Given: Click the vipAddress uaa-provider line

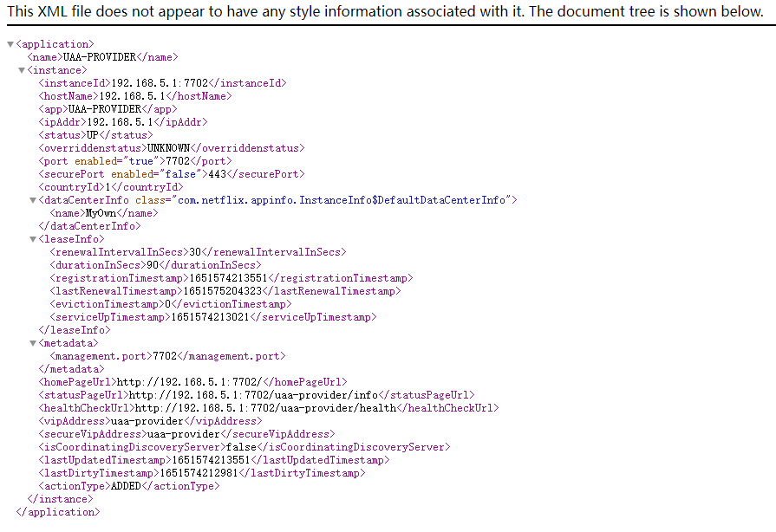Looking at the screenshot, I should [x=151, y=421].
